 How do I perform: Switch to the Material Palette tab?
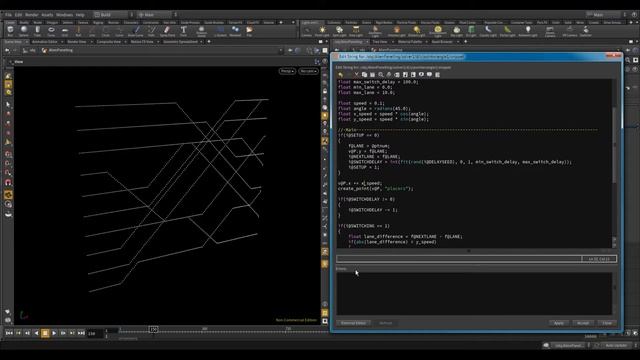(x=410, y=42)
